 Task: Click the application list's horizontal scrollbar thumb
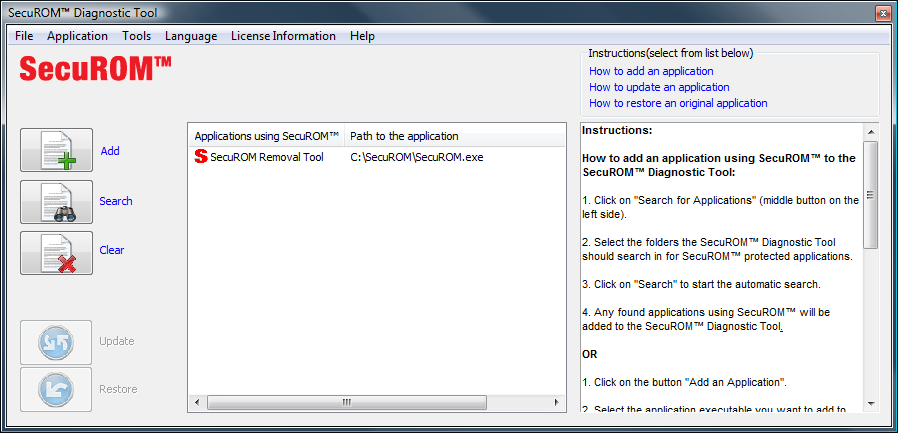click(346, 402)
